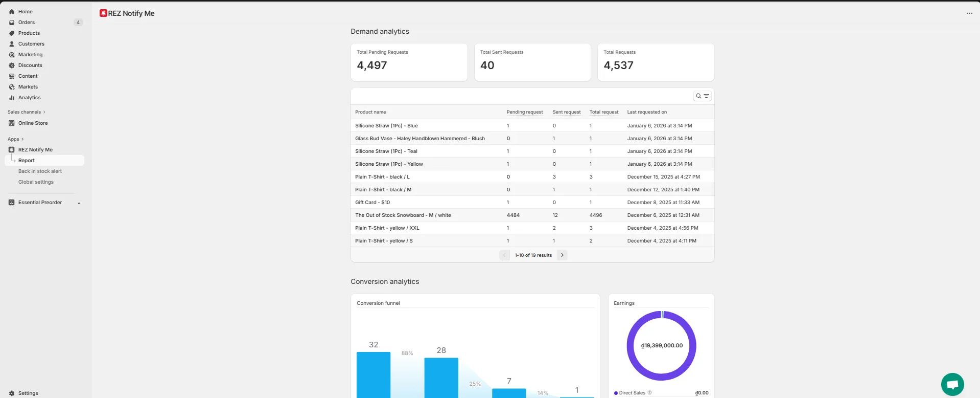Viewport: 980px width, 398px height.
Task: Click the Marketing target icon
Action: click(x=12, y=55)
